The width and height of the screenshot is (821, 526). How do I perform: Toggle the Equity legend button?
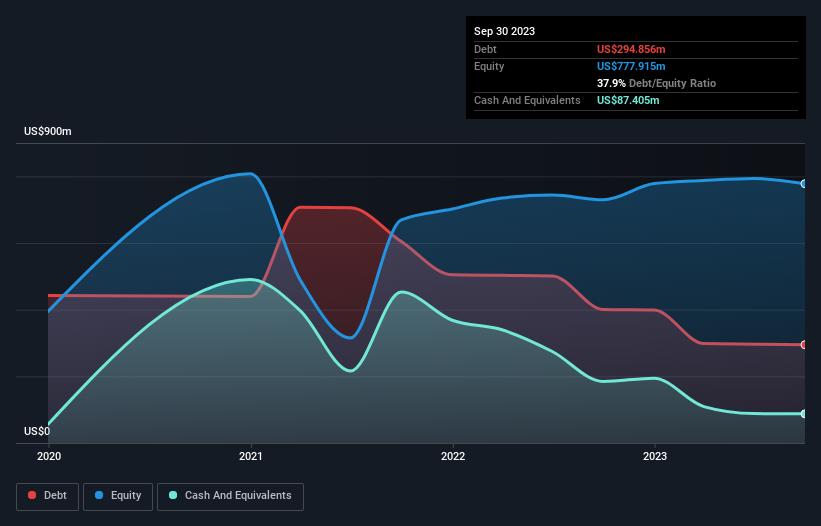point(118,496)
